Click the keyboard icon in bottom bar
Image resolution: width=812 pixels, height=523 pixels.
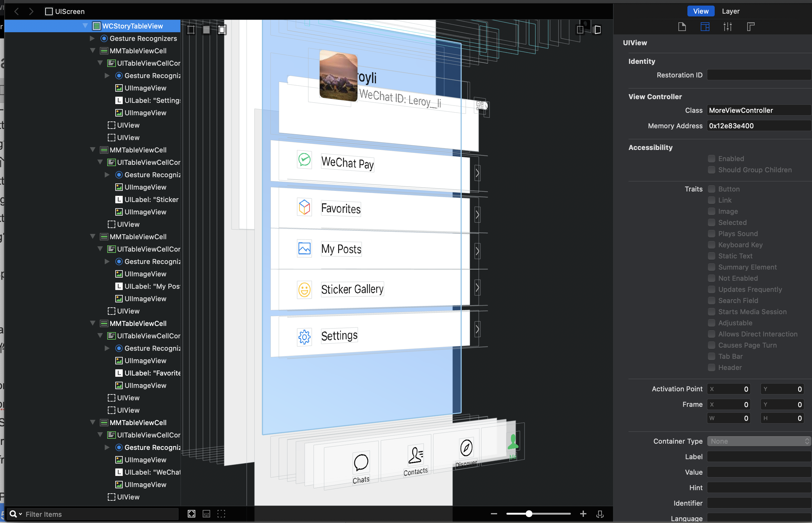[x=206, y=514]
